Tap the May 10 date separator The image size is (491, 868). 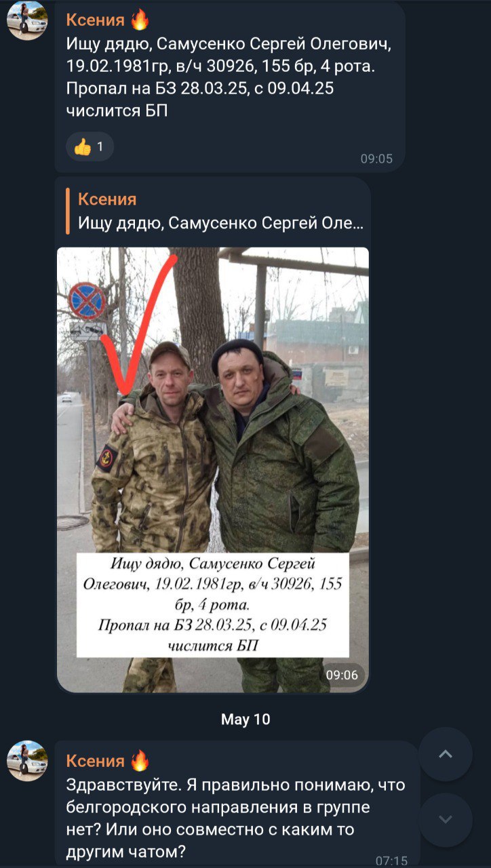(x=245, y=719)
